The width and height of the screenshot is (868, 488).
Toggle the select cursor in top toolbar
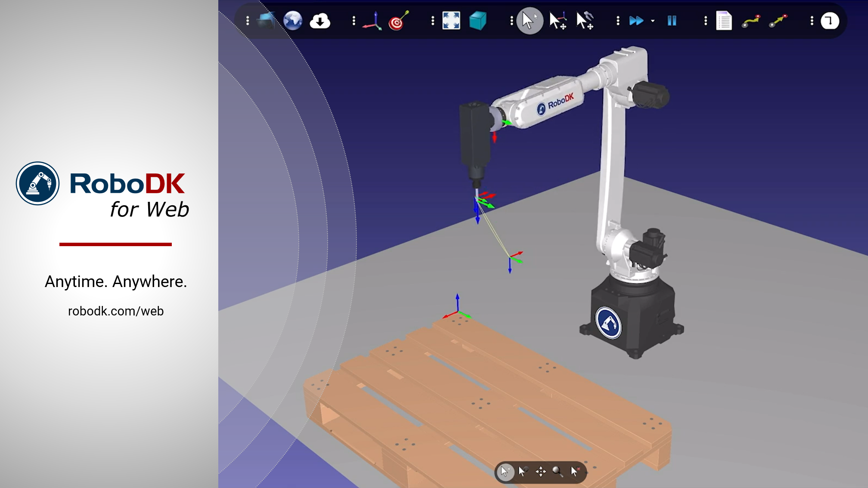(529, 21)
